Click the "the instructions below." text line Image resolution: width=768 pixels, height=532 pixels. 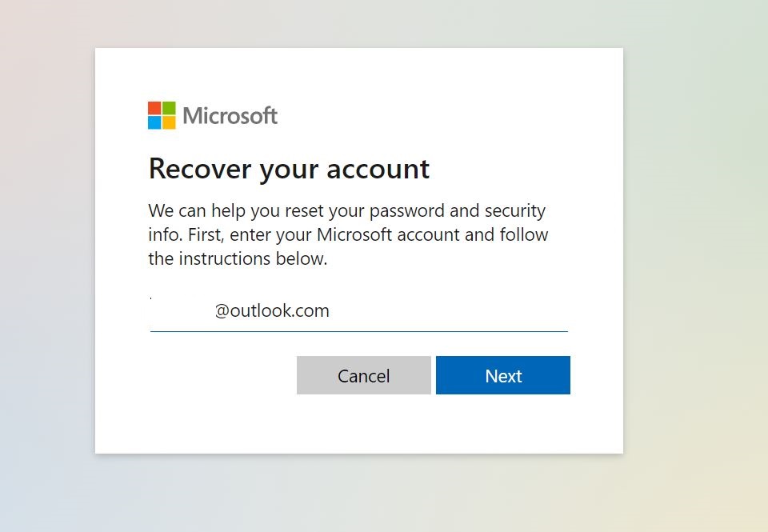click(x=238, y=258)
